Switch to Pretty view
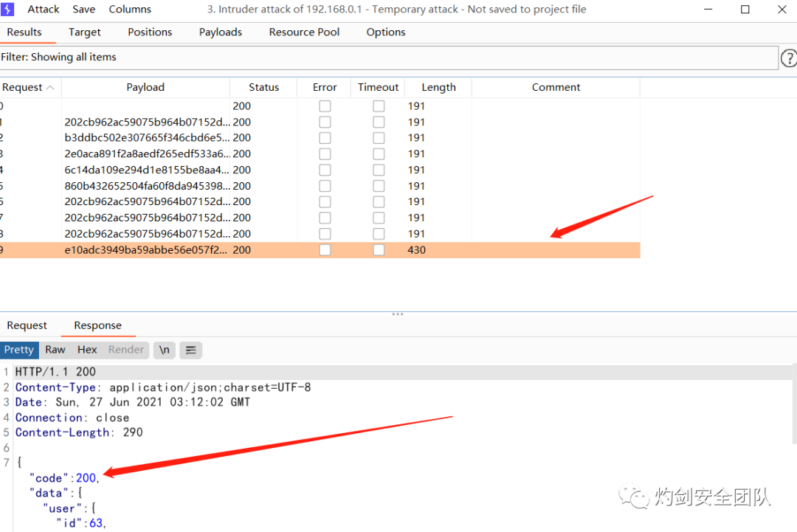The height and width of the screenshot is (532, 797). pyautogui.click(x=19, y=350)
